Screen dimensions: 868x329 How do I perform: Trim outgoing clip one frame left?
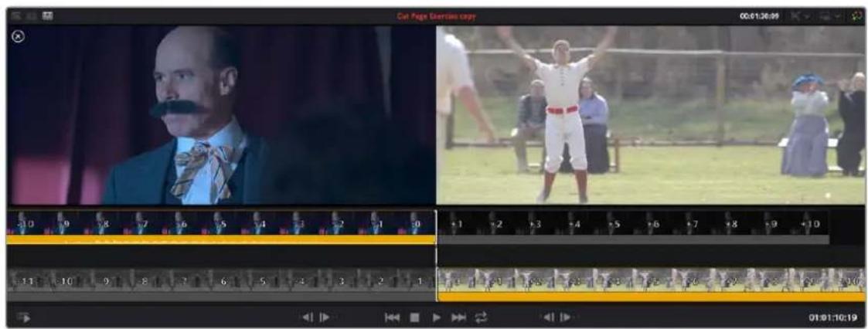point(306,317)
